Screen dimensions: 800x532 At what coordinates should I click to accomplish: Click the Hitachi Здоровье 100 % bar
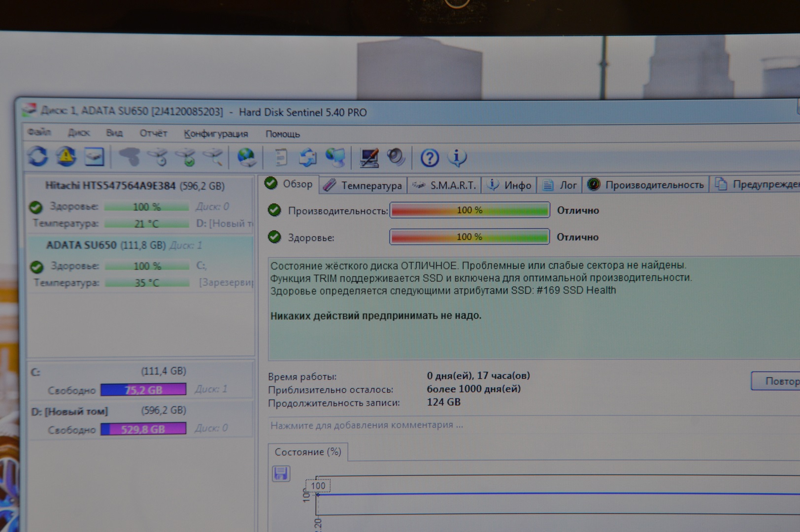coord(147,207)
